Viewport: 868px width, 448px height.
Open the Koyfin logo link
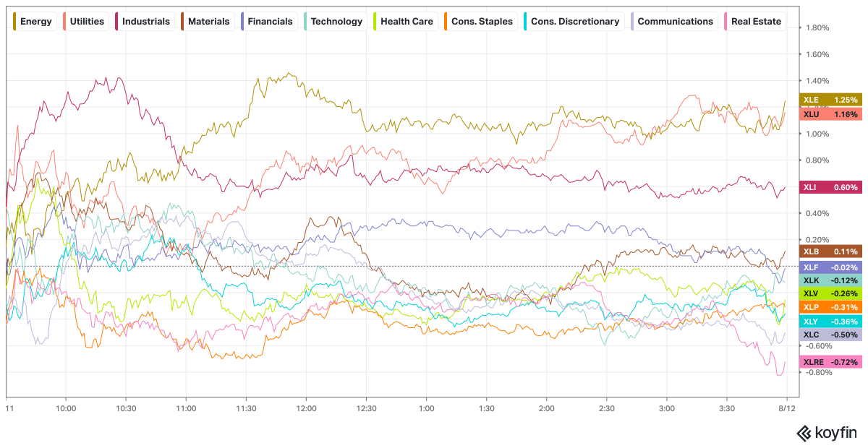pyautogui.click(x=827, y=433)
